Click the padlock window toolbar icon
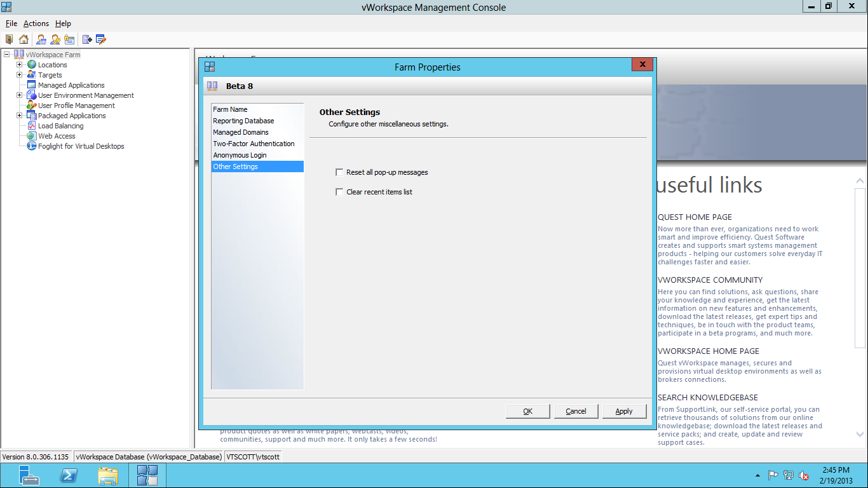This screenshot has width=868, height=488. point(69,39)
